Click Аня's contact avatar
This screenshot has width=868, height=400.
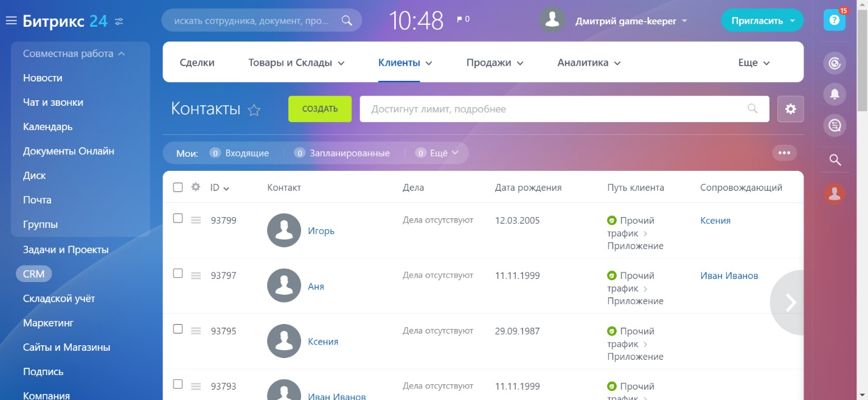coord(284,286)
